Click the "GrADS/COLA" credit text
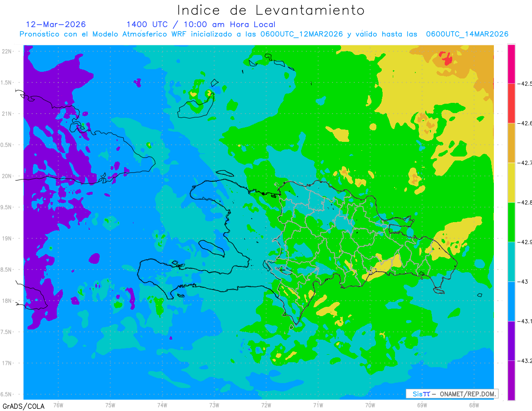This screenshot has height=411, width=532. 23,406
